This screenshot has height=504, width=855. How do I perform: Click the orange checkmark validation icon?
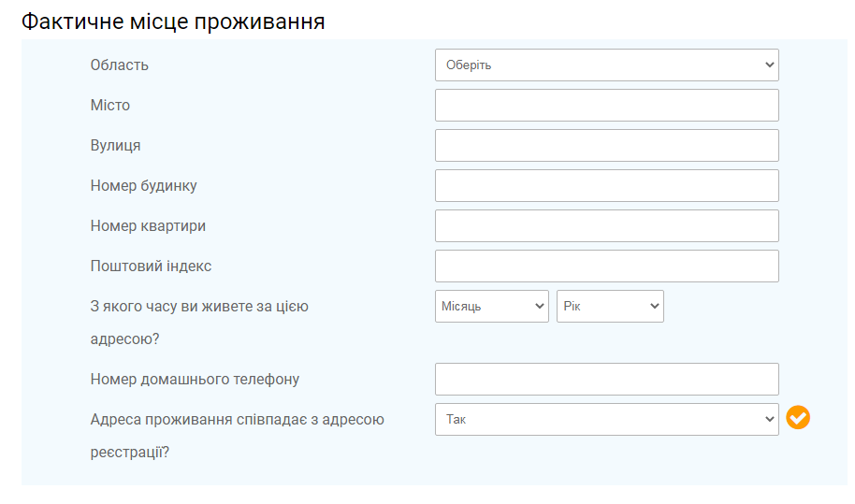point(798,418)
